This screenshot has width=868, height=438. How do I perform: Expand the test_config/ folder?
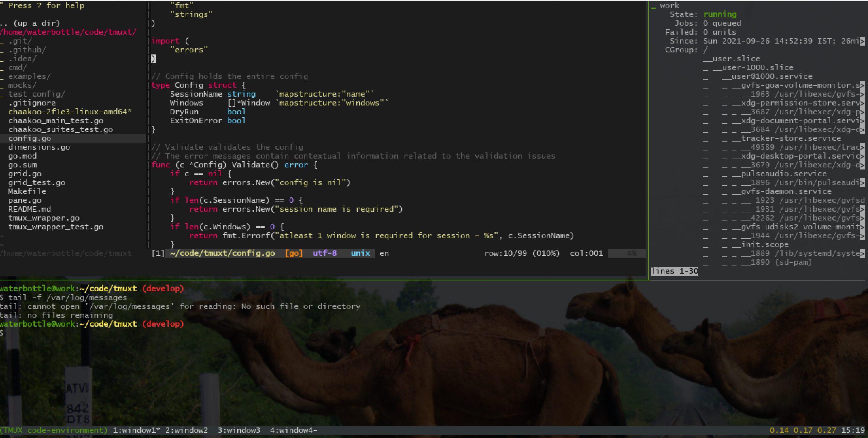coord(36,94)
